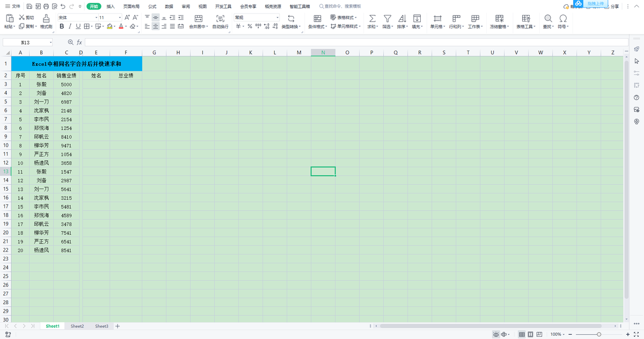Toggle Underline formatting
The image size is (644, 339).
(x=78, y=26)
